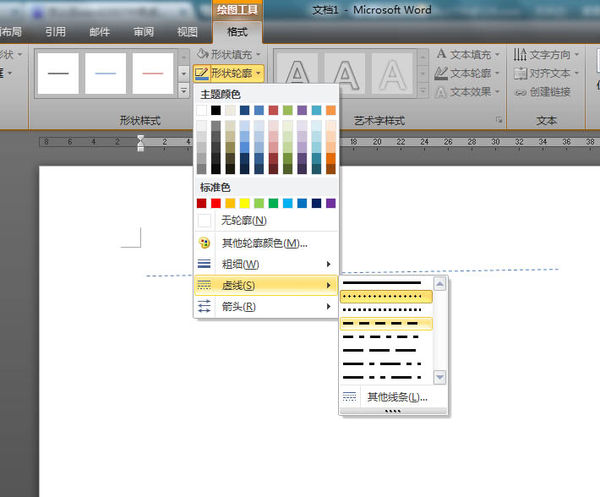600x497 pixels.
Task: Open the Arrows (箭头) submenu
Action: [x=266, y=306]
